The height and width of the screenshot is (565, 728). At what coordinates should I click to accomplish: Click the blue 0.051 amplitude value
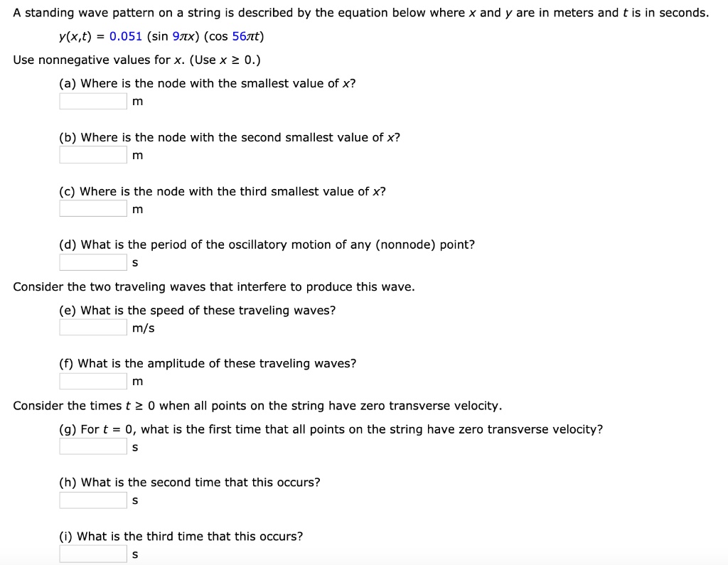[x=125, y=36]
